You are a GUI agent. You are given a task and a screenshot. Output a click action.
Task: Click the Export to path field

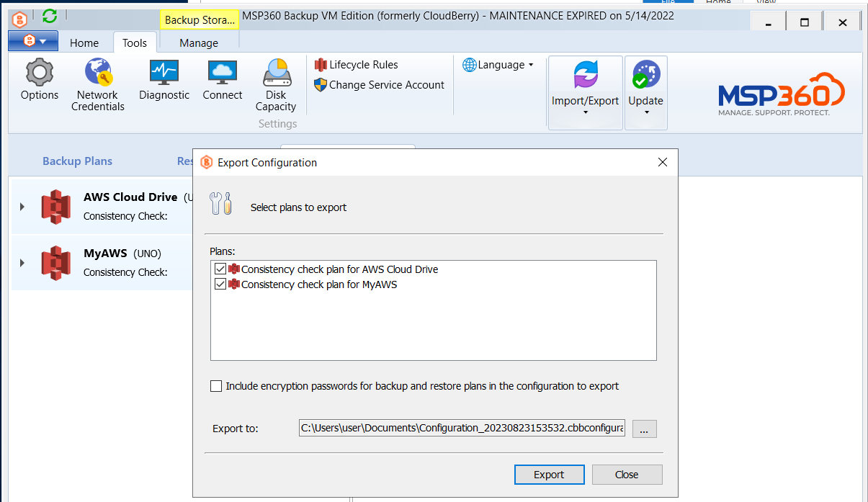pos(462,428)
